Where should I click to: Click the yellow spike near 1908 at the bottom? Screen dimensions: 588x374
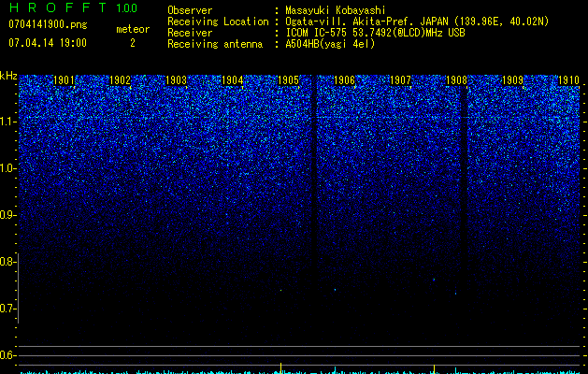point(434,368)
